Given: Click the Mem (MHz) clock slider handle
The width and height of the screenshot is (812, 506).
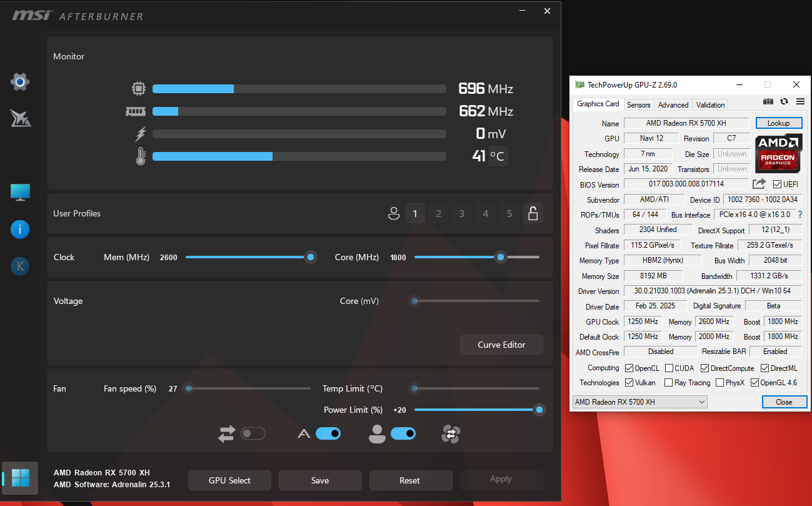Looking at the screenshot, I should point(310,257).
